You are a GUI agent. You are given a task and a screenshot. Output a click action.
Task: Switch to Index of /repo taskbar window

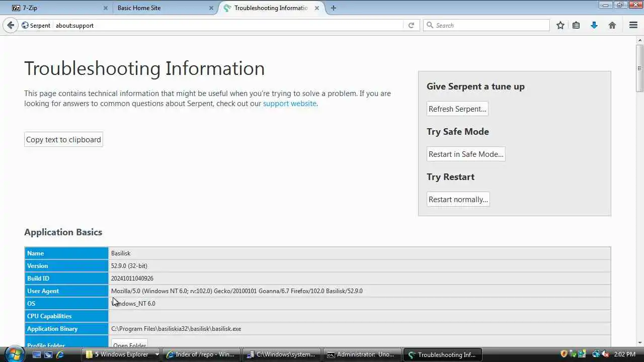[x=201, y=354]
